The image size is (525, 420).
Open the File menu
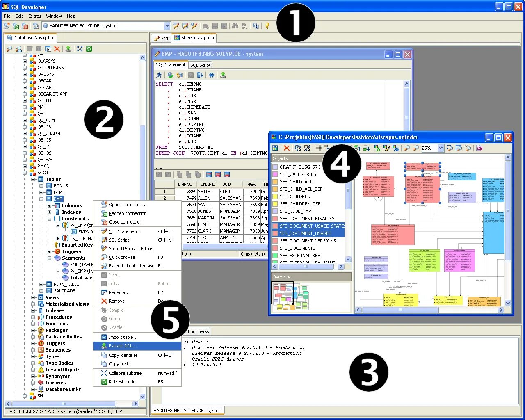(x=7, y=16)
